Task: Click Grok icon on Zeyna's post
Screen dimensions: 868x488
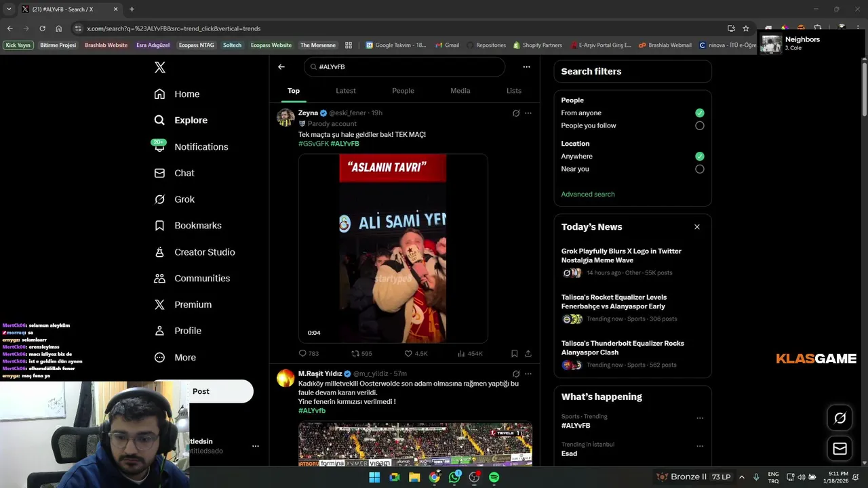Action: (x=516, y=113)
